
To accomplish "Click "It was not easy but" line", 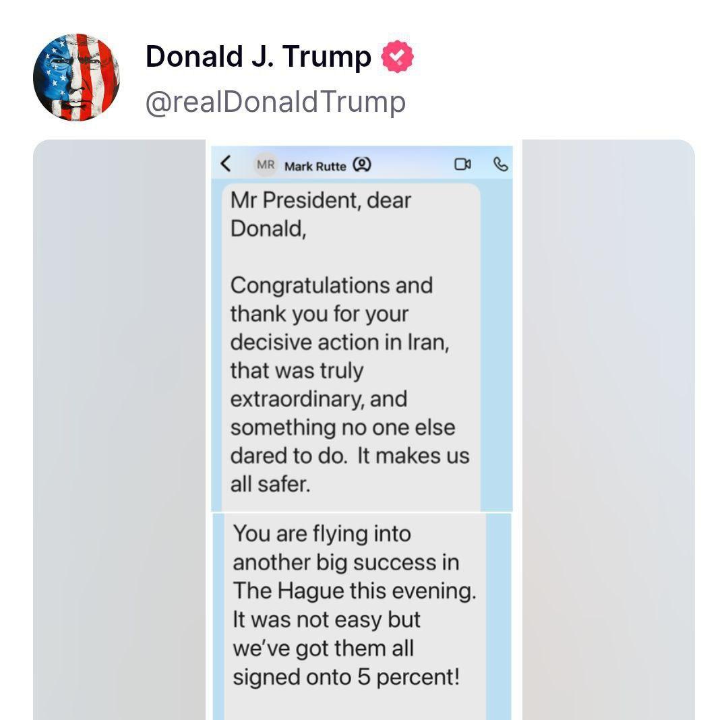I will (x=326, y=620).
